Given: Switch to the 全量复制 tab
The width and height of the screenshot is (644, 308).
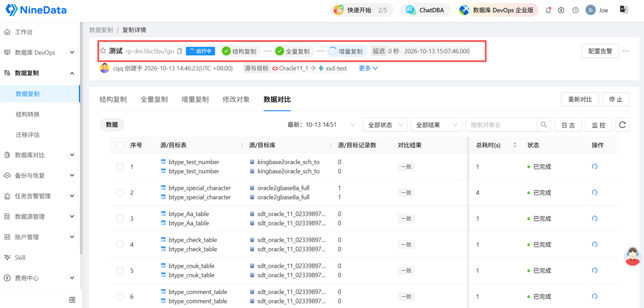Looking at the screenshot, I should (x=154, y=100).
